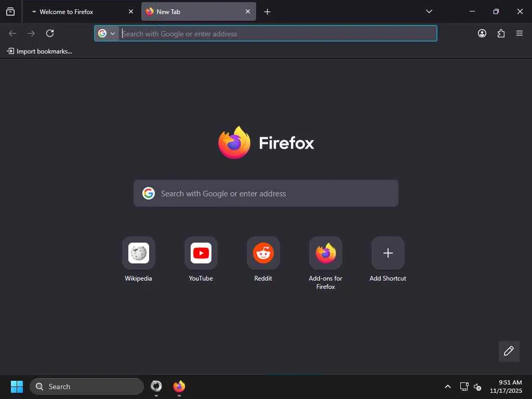Open the Firefox account icon

pos(482,33)
